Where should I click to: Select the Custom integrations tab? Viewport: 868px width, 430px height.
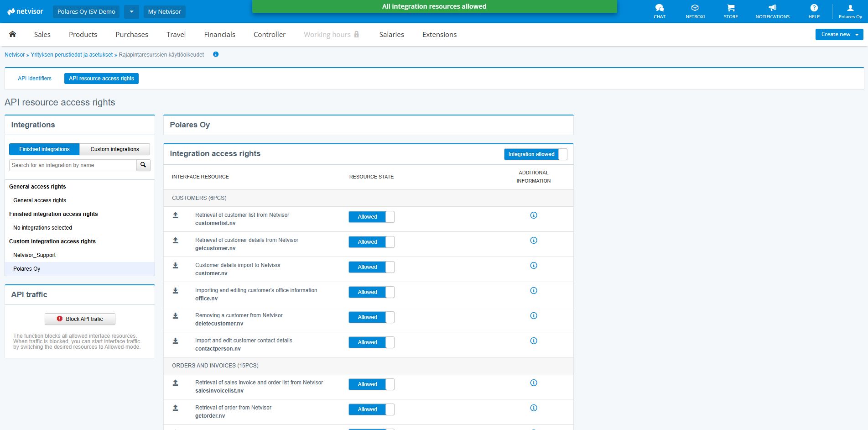114,149
